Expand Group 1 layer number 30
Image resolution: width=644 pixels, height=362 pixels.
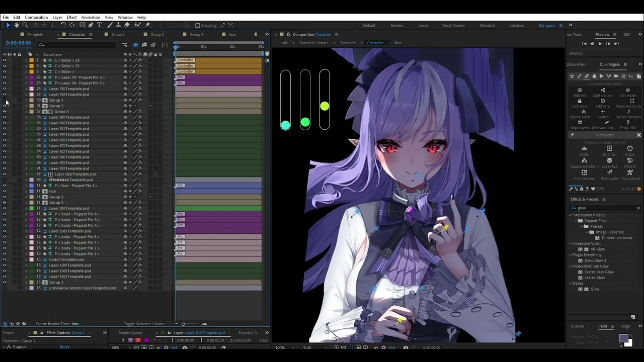pyautogui.click(x=26, y=100)
